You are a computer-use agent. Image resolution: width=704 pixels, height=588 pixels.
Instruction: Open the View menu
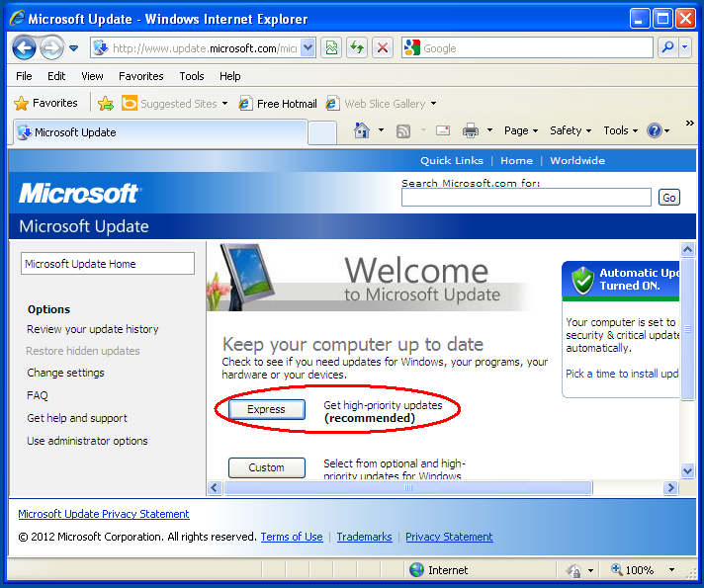pyautogui.click(x=92, y=76)
